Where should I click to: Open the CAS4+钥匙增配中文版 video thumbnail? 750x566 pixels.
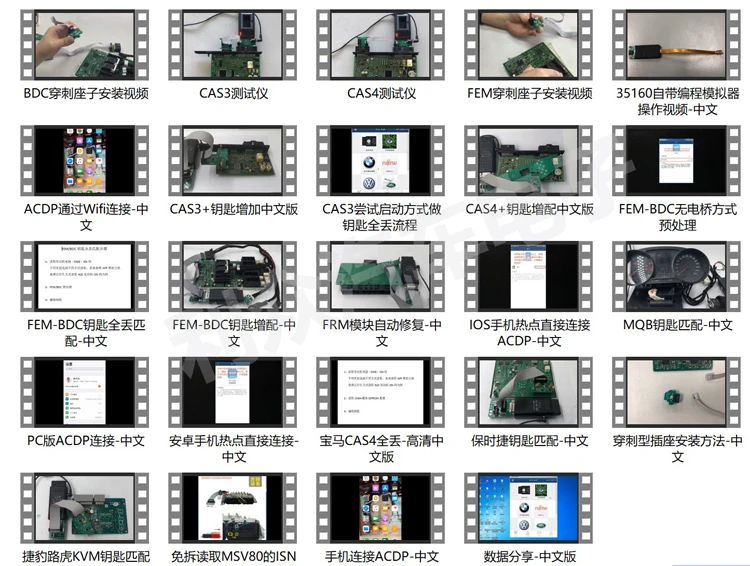pyautogui.click(x=529, y=161)
